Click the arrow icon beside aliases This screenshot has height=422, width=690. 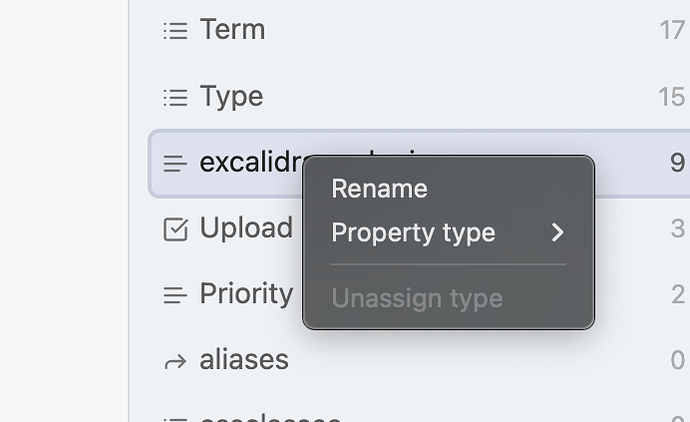175,362
